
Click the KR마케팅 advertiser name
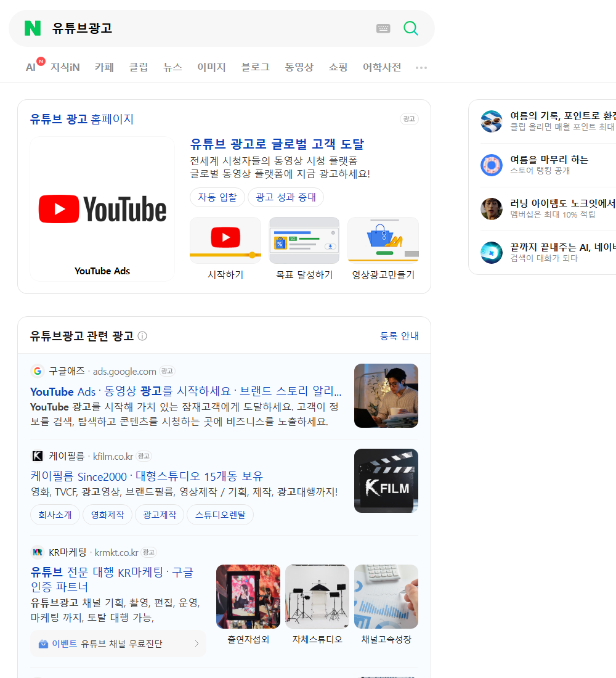point(67,552)
